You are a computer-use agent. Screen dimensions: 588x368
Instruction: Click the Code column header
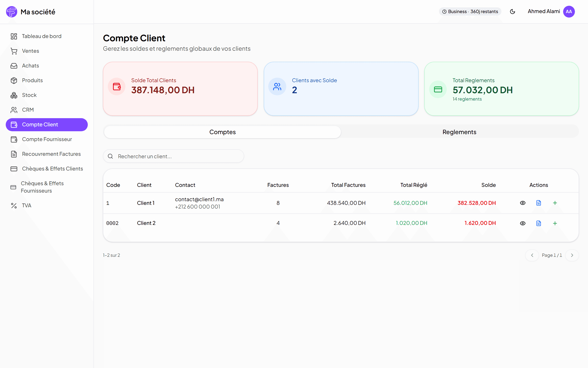pos(113,185)
